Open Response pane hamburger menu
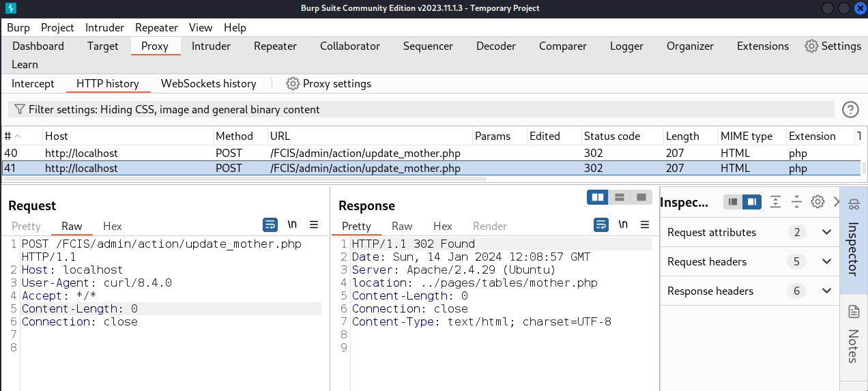 click(644, 225)
